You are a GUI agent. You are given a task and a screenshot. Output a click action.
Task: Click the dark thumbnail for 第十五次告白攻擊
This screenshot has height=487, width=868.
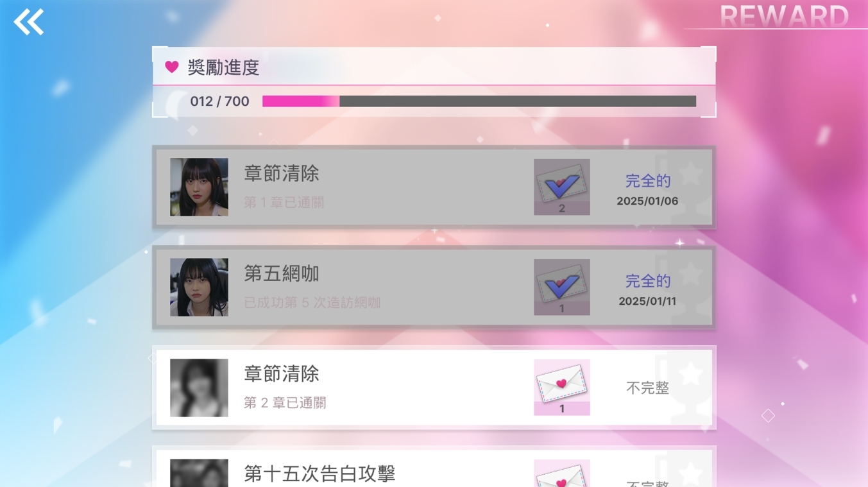[x=199, y=473]
